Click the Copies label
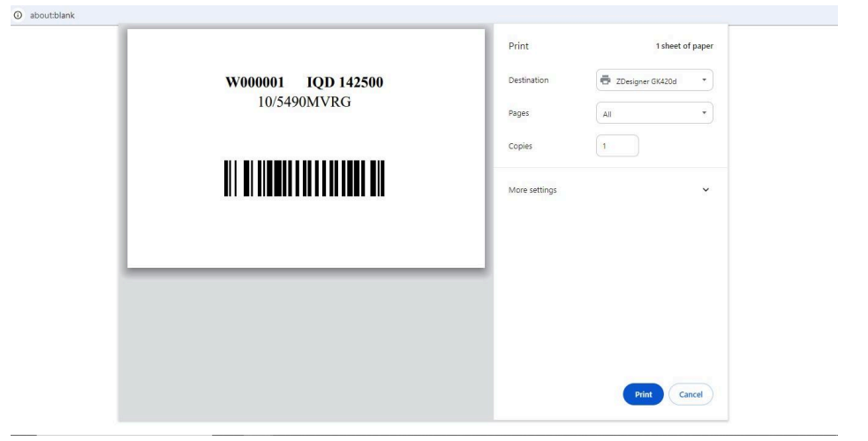Viewport: 868px width, 441px height. point(522,145)
